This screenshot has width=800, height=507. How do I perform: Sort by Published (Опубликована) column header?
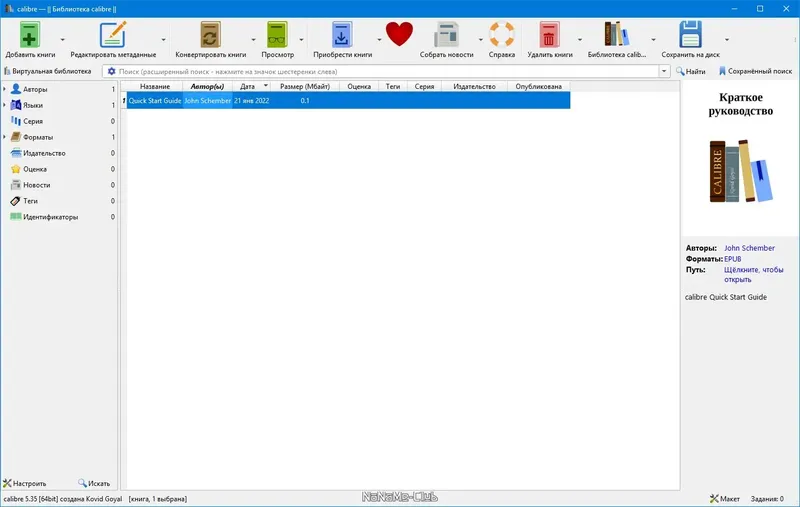[538, 86]
